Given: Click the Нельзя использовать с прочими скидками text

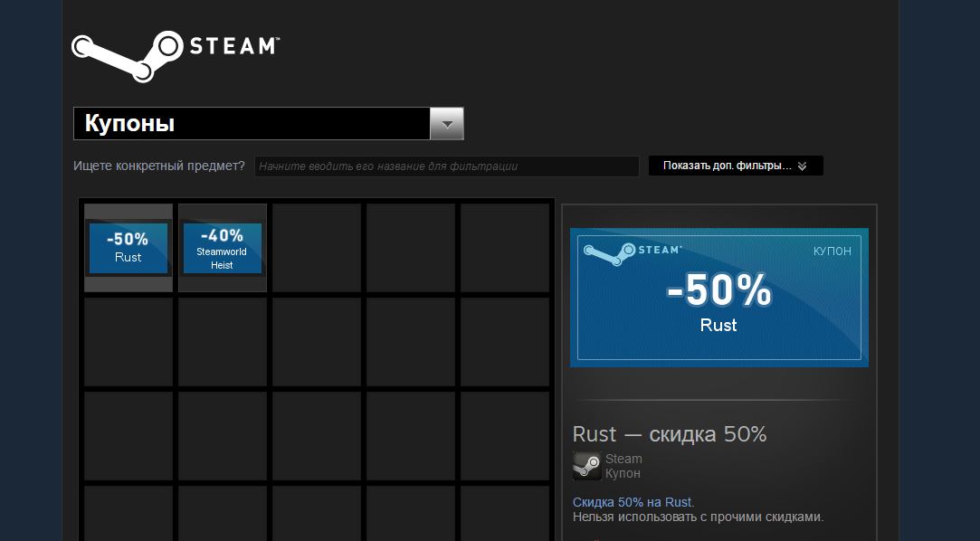Looking at the screenshot, I should (698, 517).
